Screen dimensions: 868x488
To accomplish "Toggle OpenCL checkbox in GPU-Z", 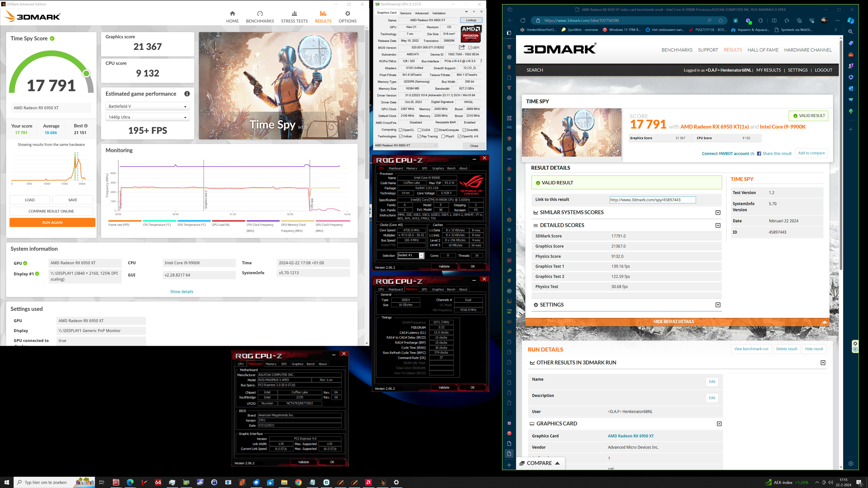I will click(401, 130).
